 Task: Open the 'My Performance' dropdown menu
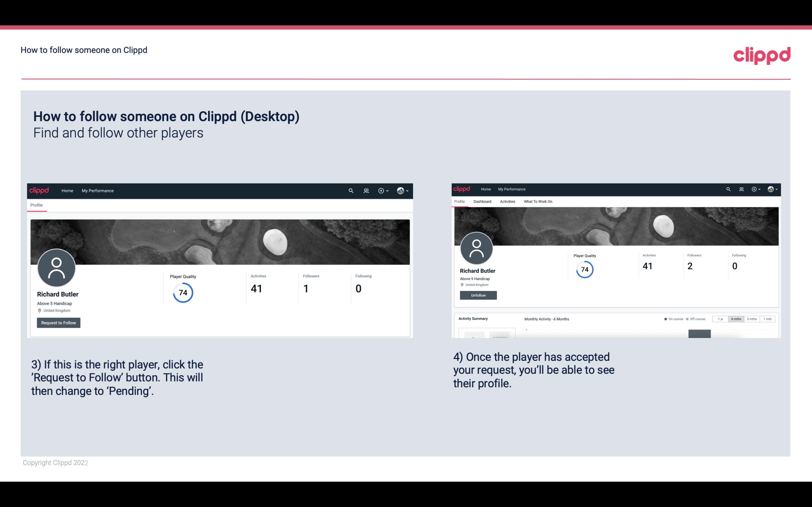click(97, 190)
